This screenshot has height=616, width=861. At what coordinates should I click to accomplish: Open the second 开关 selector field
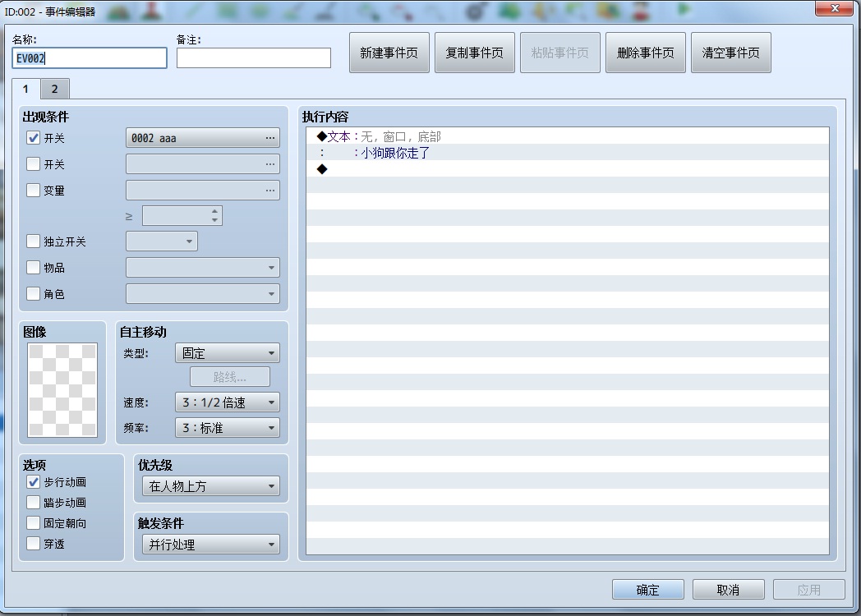(x=203, y=164)
